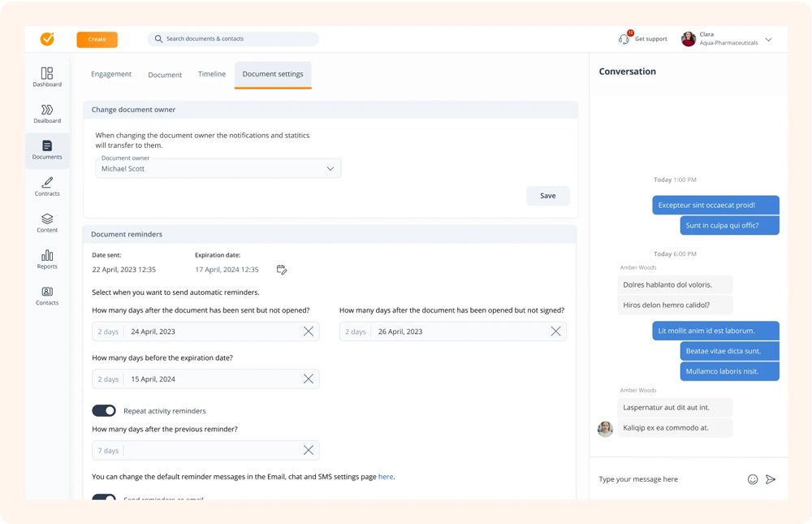The height and width of the screenshot is (524, 812).
Task: Go to Dealboard in the sidebar
Action: pos(47,110)
